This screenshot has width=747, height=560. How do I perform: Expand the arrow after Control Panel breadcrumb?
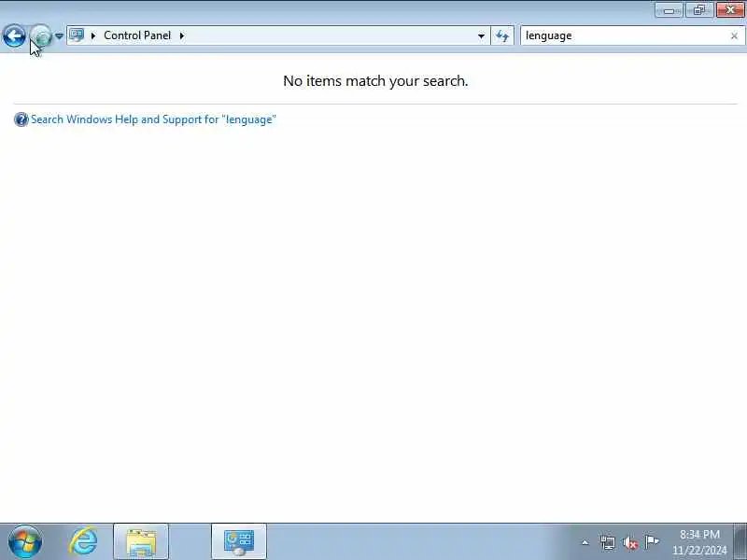click(x=181, y=35)
